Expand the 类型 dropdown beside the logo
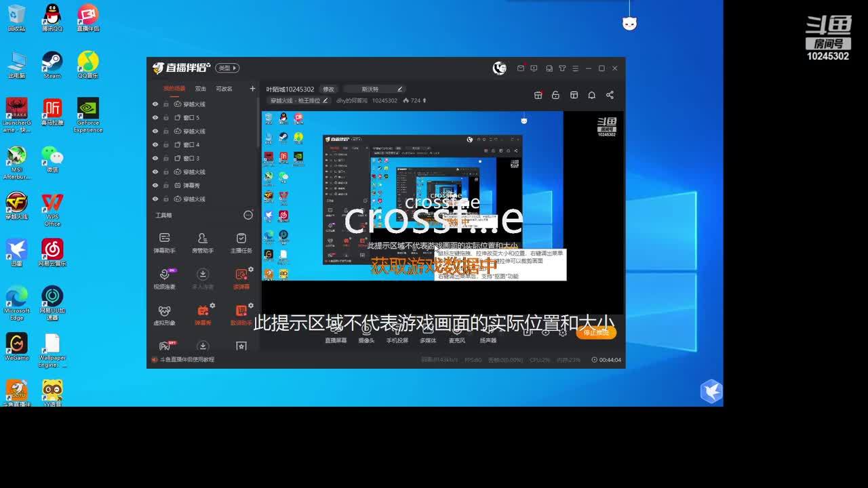 [x=227, y=68]
